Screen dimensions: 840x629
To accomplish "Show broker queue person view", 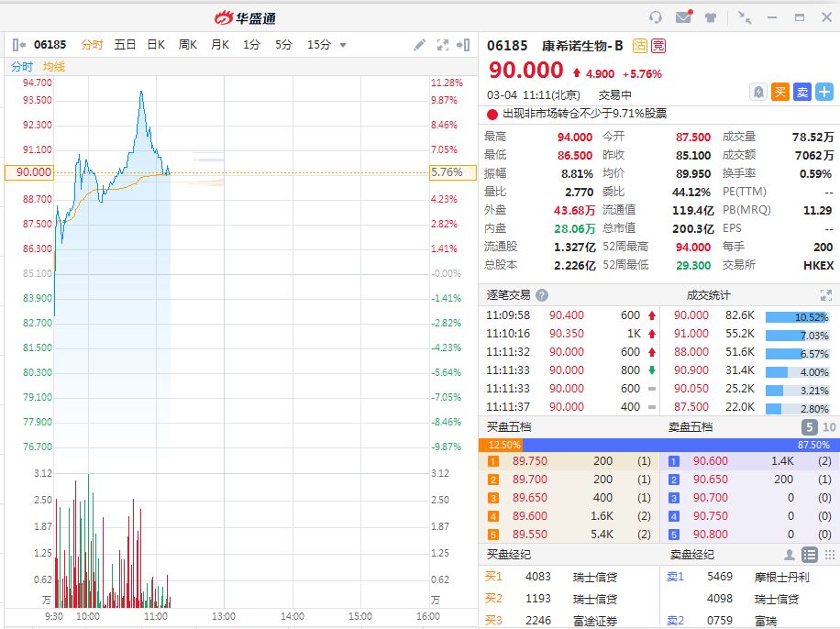I will (x=790, y=555).
